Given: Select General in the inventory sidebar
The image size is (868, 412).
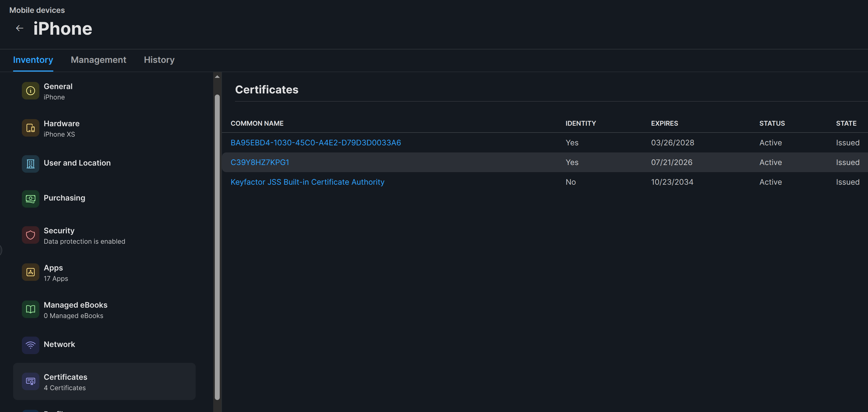Looking at the screenshot, I should [104, 91].
